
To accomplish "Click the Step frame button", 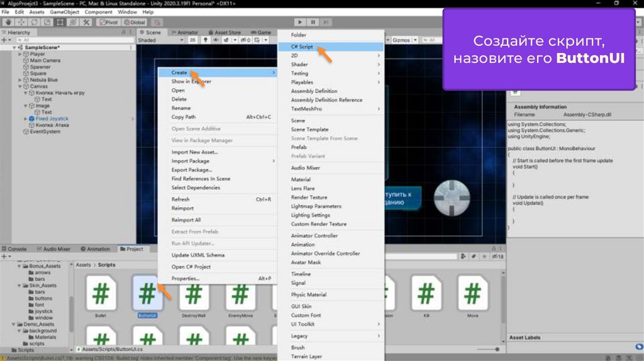I will click(x=326, y=22).
